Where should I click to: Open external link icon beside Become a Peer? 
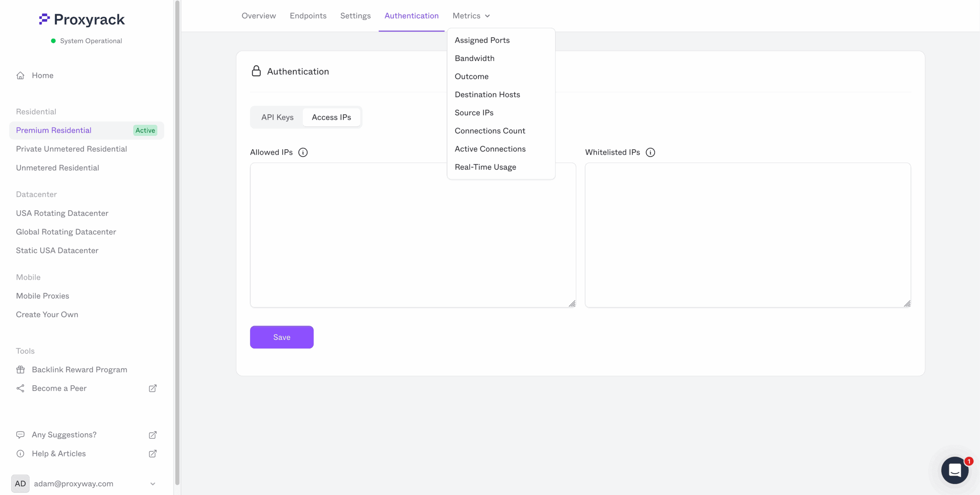tap(152, 388)
